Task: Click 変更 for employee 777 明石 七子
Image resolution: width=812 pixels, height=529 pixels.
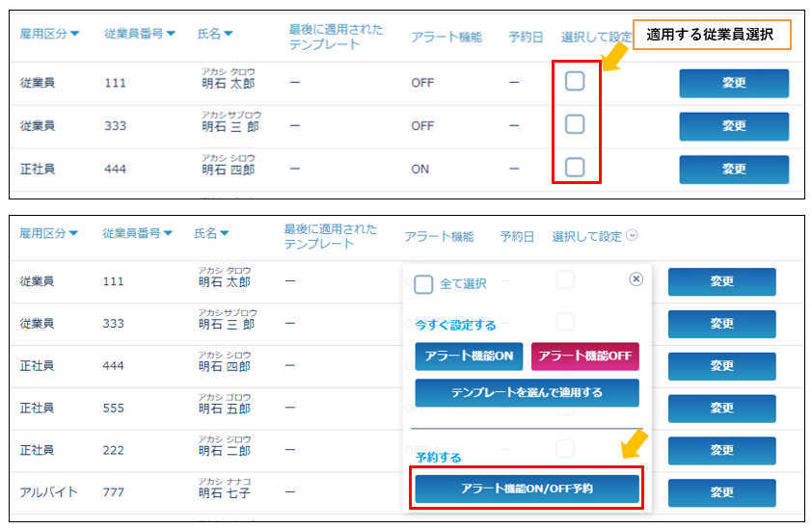Action: [x=722, y=492]
